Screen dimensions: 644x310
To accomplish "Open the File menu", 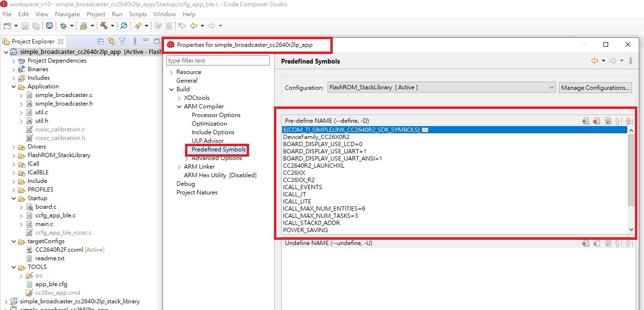I will (x=7, y=14).
